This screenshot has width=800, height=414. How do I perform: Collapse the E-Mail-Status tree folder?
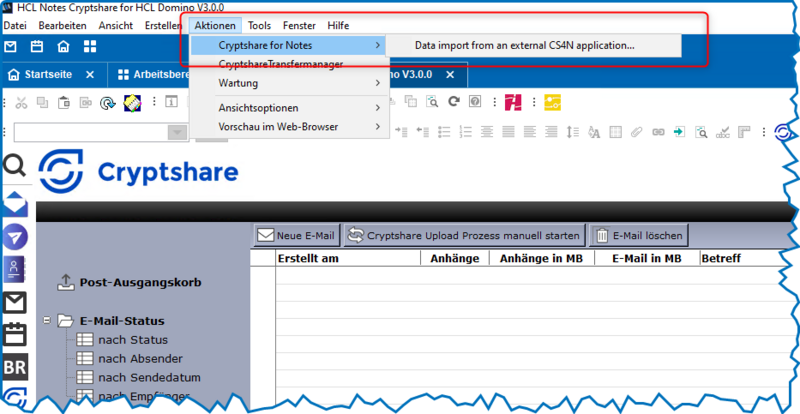(x=47, y=321)
